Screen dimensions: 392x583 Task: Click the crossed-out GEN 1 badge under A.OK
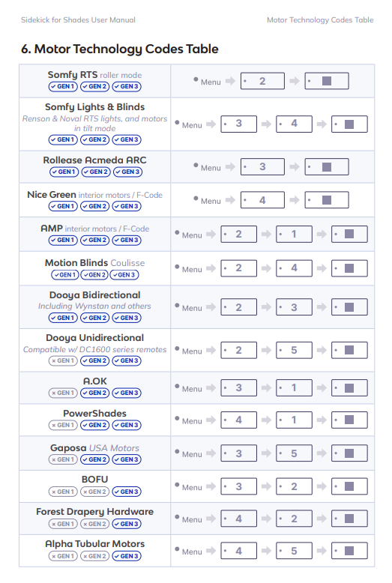[x=63, y=393]
